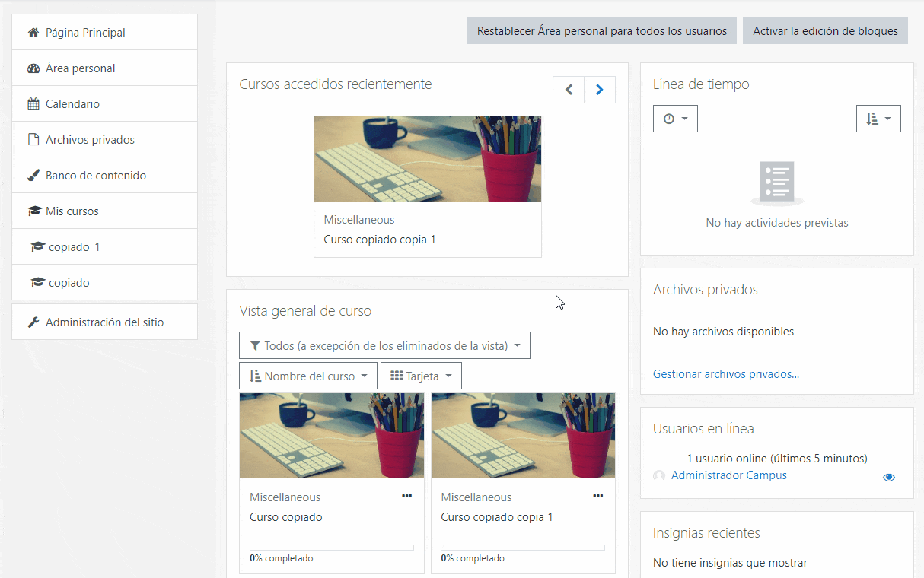
Task: Select the copiado course in sidebar
Action: [69, 283]
